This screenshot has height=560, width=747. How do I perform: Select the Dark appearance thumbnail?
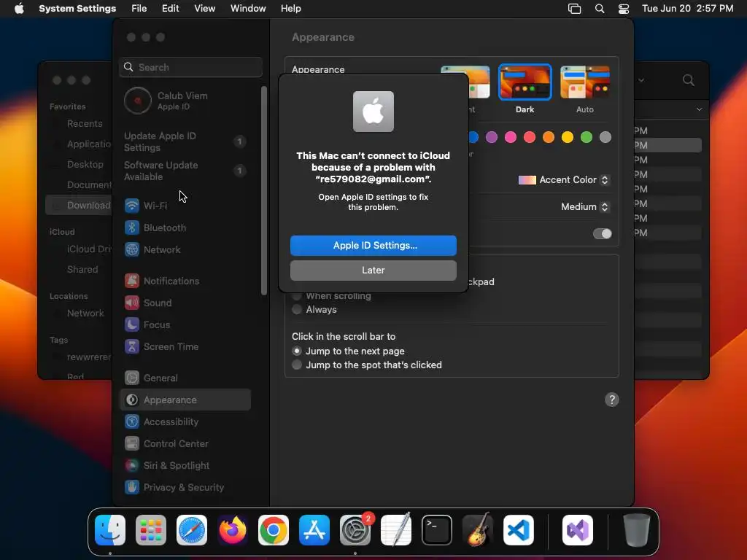(525, 82)
